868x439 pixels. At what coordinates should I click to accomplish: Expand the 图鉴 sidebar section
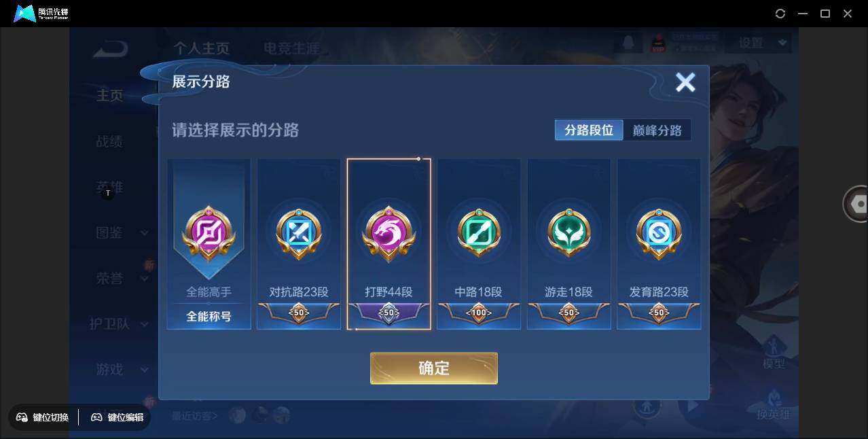point(145,233)
